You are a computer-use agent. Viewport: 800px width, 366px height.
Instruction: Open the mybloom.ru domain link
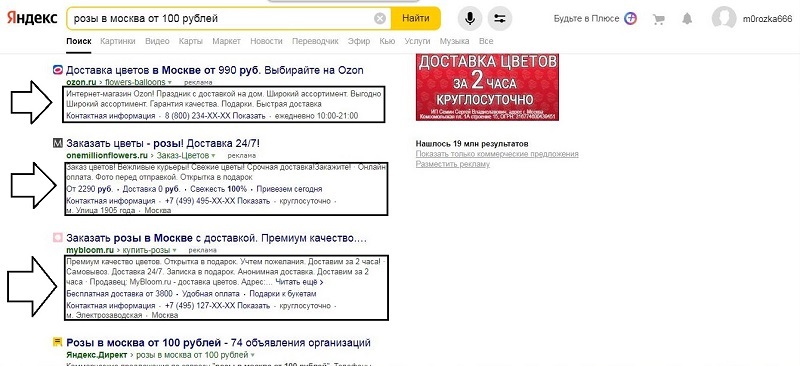coord(90,250)
